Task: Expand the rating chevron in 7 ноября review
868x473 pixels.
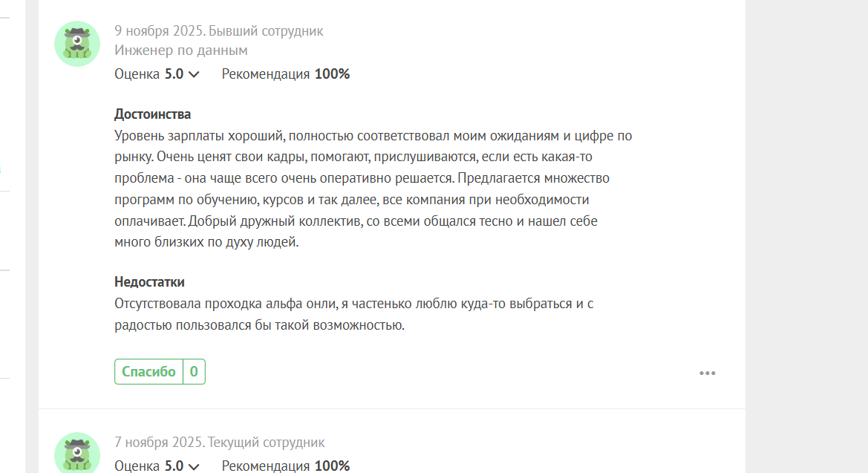Action: (194, 466)
